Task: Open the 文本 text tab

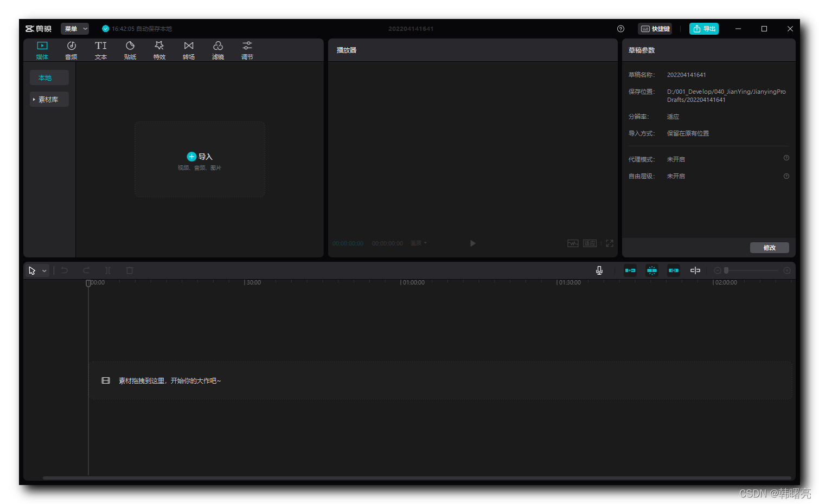Action: click(x=101, y=50)
